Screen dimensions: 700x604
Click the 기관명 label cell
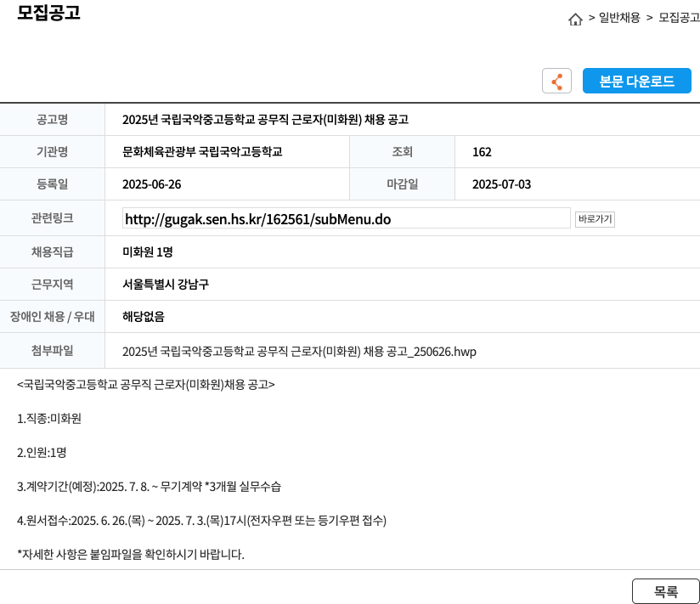[x=52, y=152]
